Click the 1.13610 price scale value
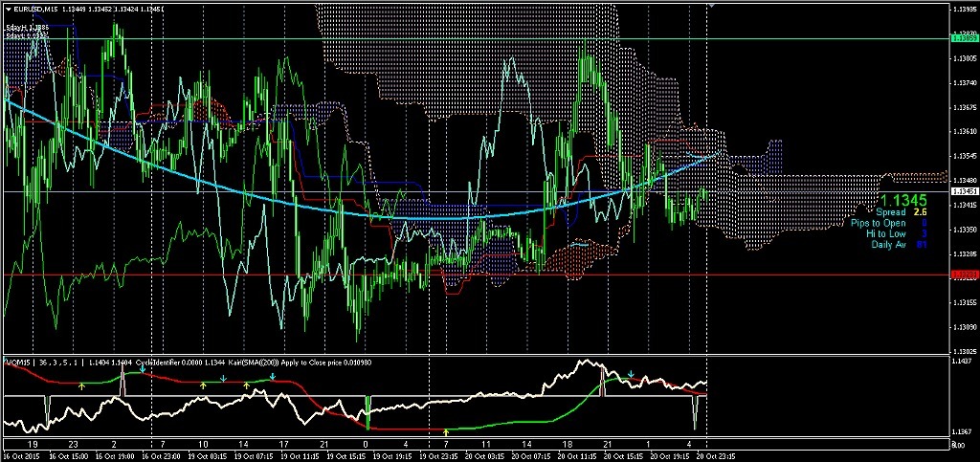Image resolution: width=980 pixels, height=462 pixels. click(963, 132)
